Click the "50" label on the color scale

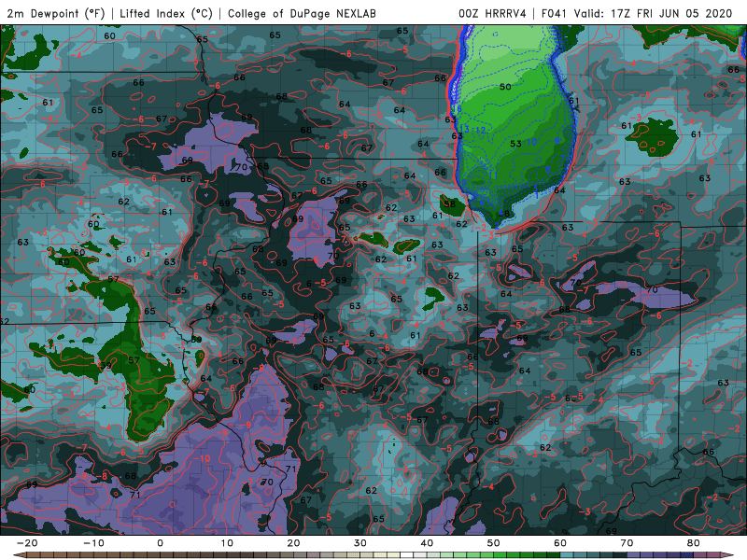tap(494, 543)
